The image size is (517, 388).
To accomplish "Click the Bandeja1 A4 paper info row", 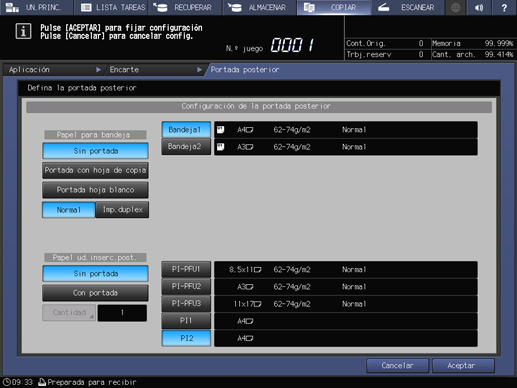I will click(x=346, y=130).
